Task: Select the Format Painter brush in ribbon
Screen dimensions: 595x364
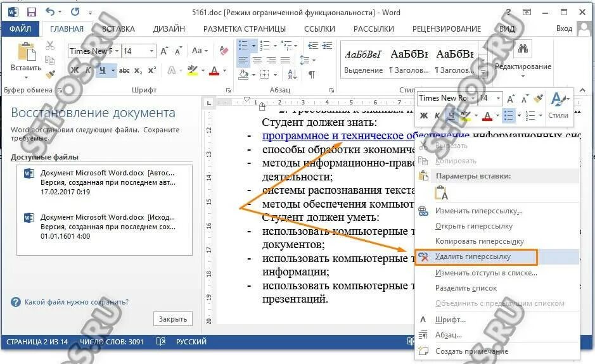Action: (x=51, y=74)
